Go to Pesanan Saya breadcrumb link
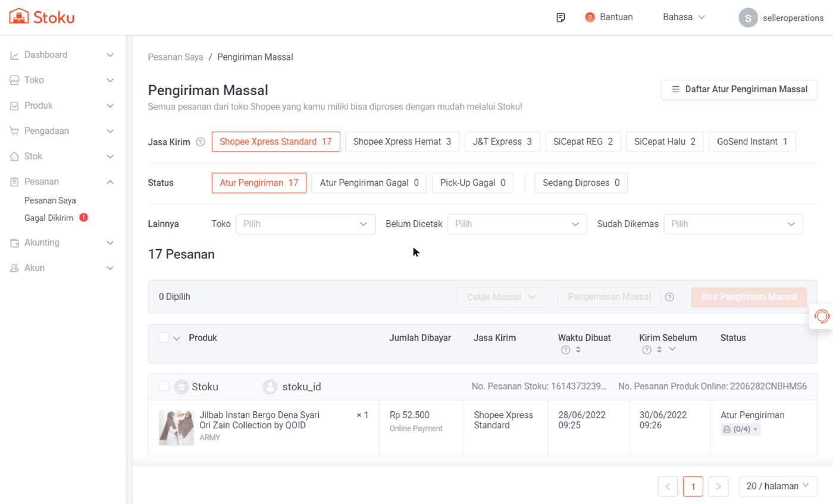833x504 pixels. [x=176, y=57]
